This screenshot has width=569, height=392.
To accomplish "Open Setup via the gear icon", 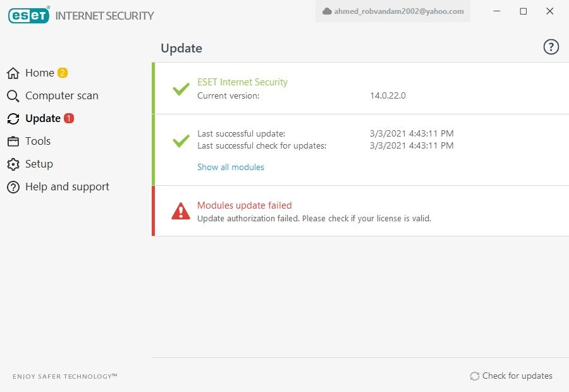I will (13, 164).
